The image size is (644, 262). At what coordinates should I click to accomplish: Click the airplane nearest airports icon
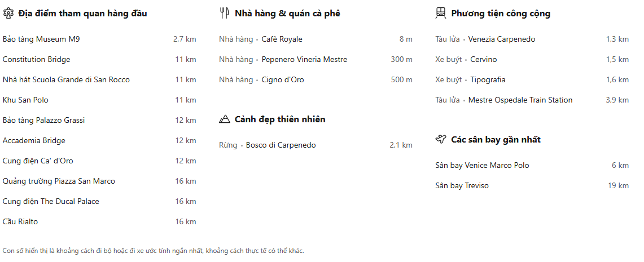(x=441, y=139)
